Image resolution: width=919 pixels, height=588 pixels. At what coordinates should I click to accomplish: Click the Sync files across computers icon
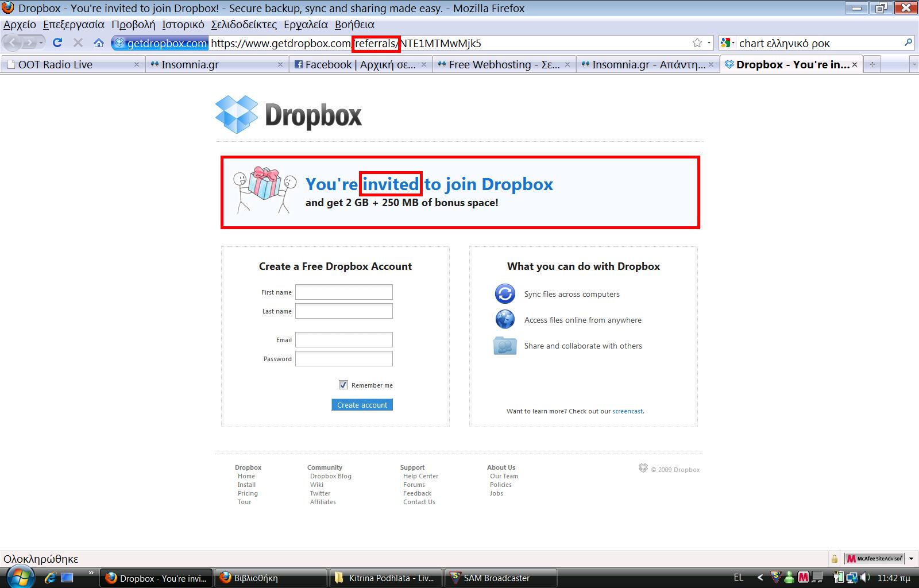tap(505, 293)
